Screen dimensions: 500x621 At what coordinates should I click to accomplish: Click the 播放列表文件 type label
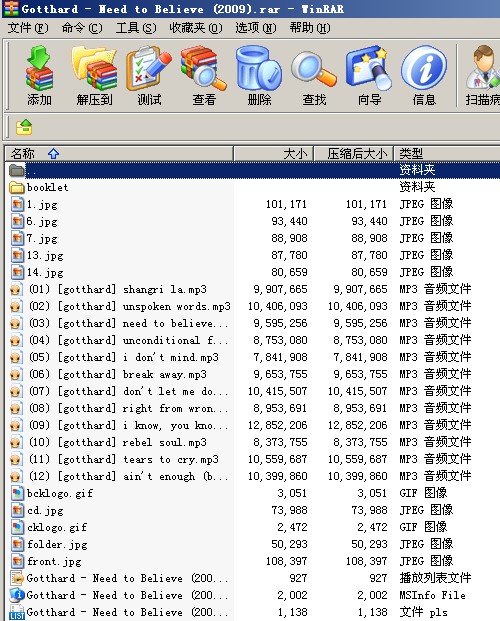pos(435,578)
